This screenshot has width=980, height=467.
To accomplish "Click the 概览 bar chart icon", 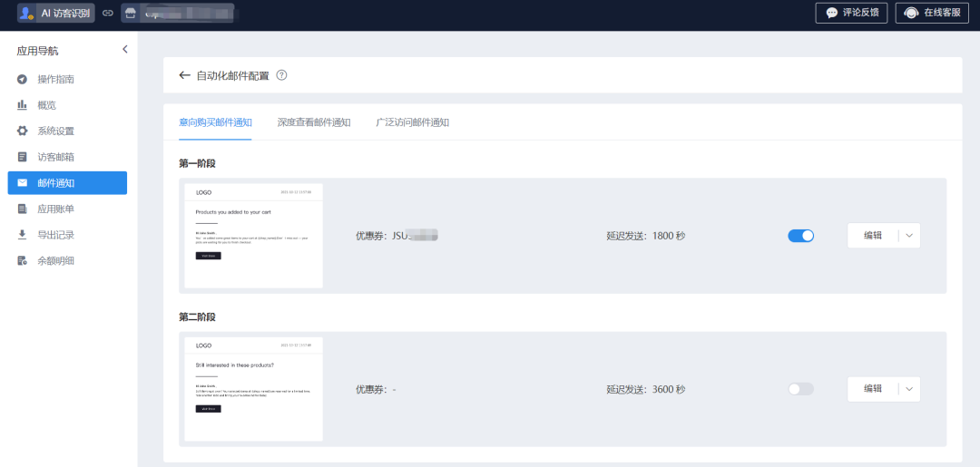I will pos(22,105).
